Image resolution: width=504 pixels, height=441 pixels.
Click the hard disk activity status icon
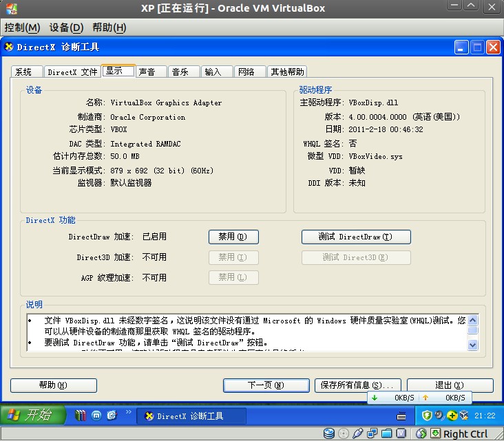pyautogui.click(x=329, y=433)
